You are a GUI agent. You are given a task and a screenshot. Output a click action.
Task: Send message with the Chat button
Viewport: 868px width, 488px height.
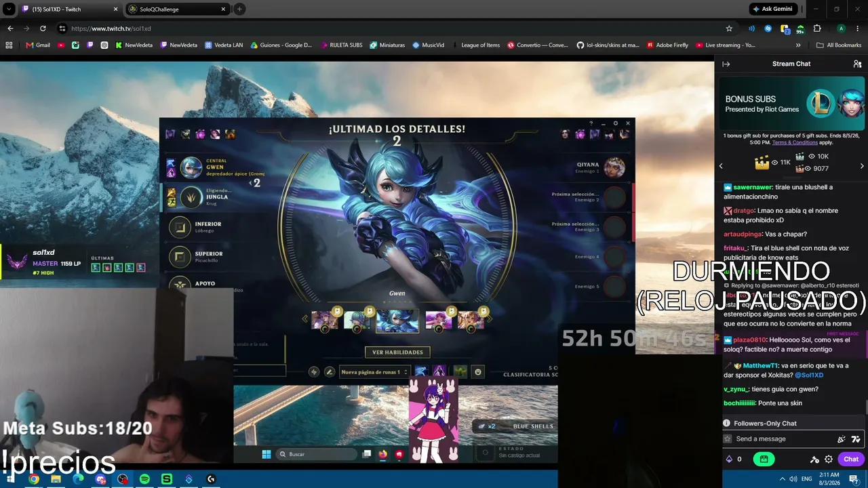click(x=851, y=459)
